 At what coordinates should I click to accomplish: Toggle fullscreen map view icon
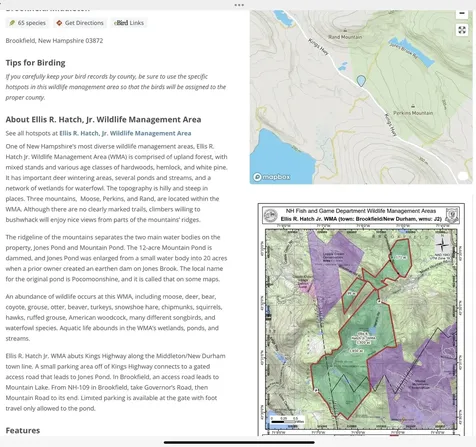point(462,30)
